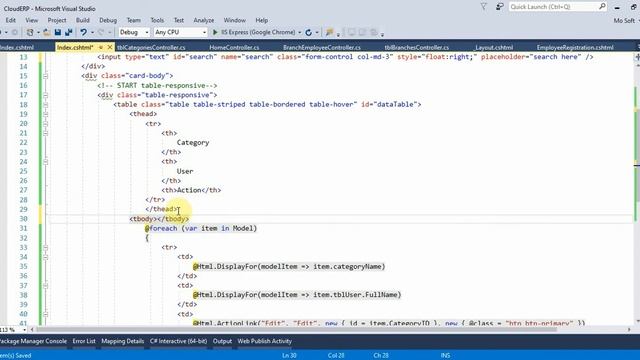This screenshot has height=360, width=640.
Task: Open the C# Interactive (64-bit) panel
Action: coord(178,341)
